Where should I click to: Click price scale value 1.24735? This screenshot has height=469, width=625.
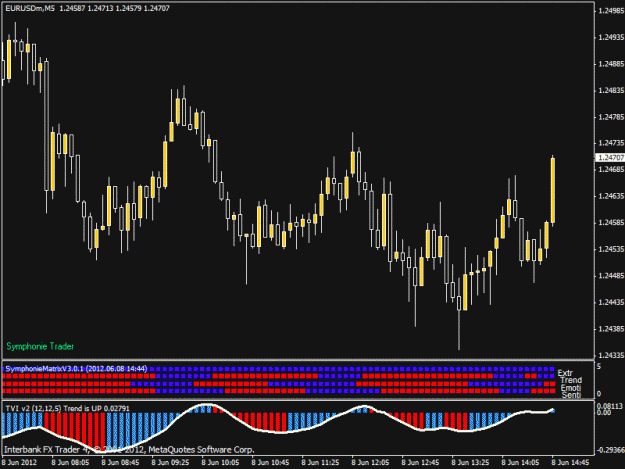pyautogui.click(x=611, y=143)
